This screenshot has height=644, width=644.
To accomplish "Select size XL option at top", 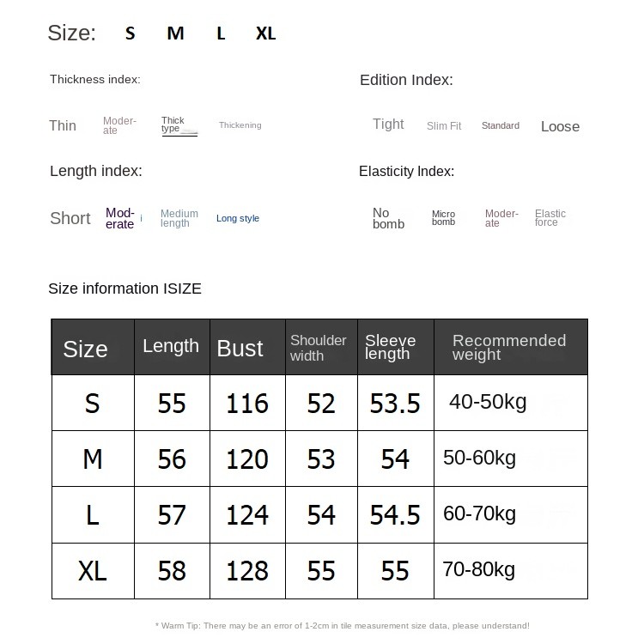I will [x=265, y=33].
